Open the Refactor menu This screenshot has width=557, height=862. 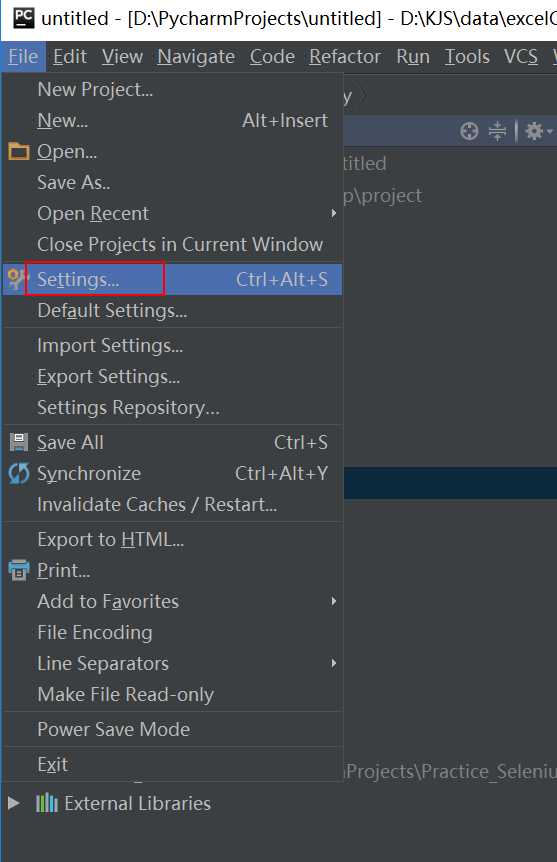[345, 57]
